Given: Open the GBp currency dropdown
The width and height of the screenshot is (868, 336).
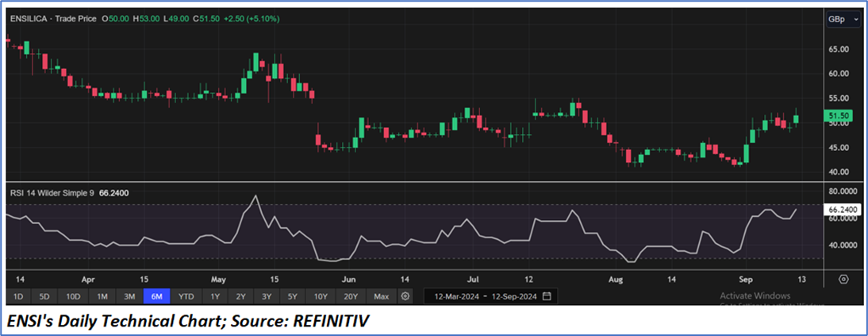Looking at the screenshot, I should tap(843, 19).
